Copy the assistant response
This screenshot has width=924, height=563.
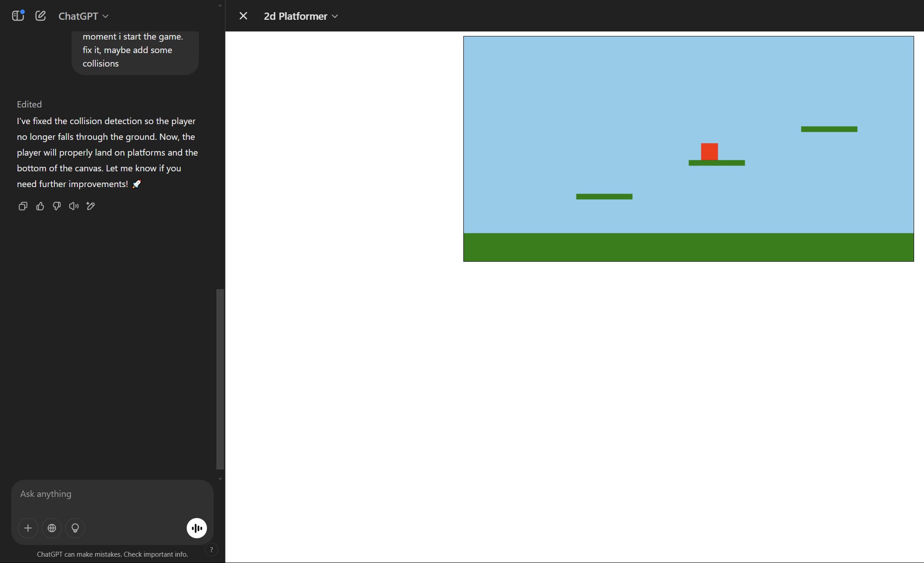tap(23, 206)
